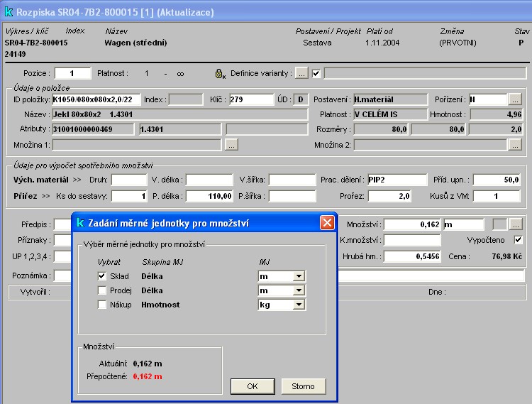Click the Postavení field H.materiál
The width and height of the screenshot is (532, 404).
(x=391, y=99)
